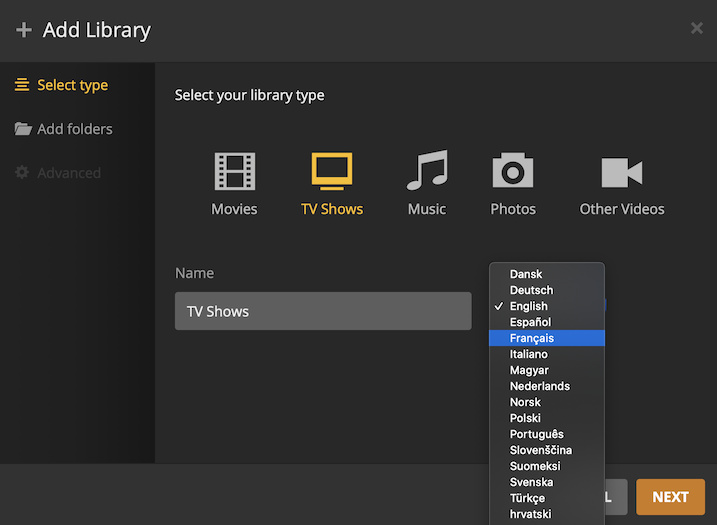Click the library Name text field

click(323, 311)
